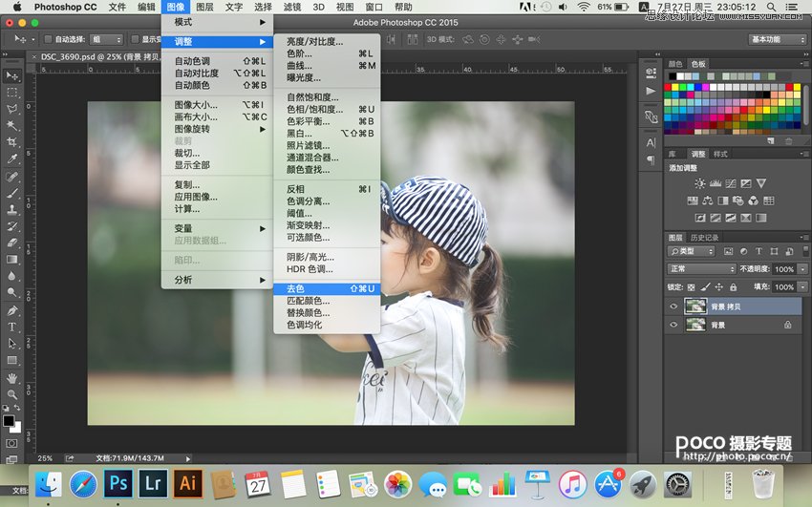Select the Zoom tool
This screenshot has height=507, width=812.
(x=11, y=394)
